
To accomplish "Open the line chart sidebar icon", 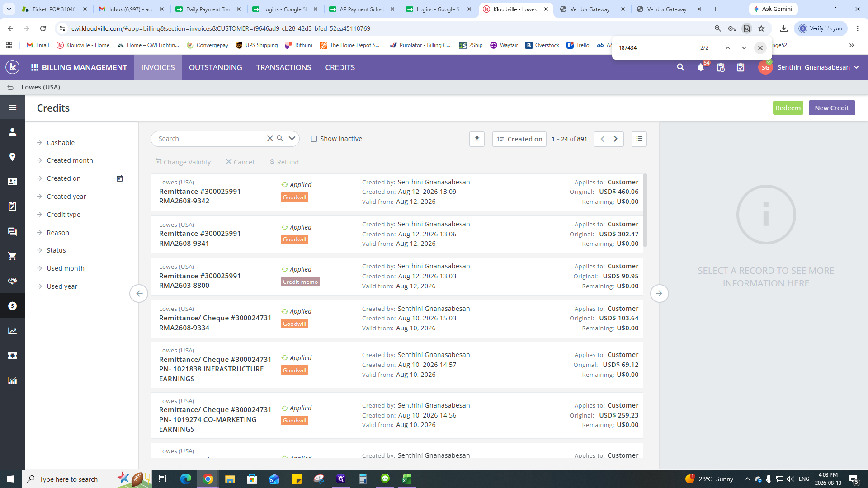I will (x=12, y=331).
